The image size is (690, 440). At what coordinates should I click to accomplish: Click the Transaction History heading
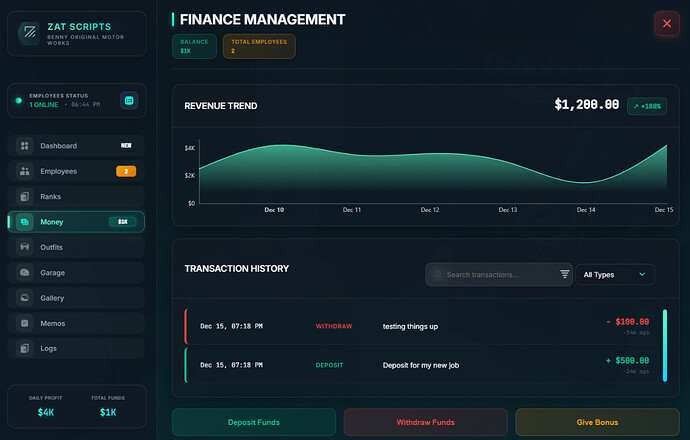[x=237, y=268]
